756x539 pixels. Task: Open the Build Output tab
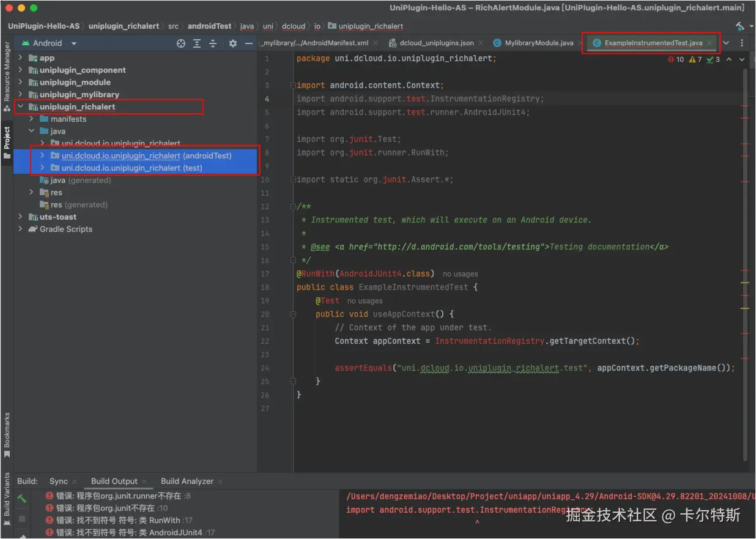pos(114,481)
